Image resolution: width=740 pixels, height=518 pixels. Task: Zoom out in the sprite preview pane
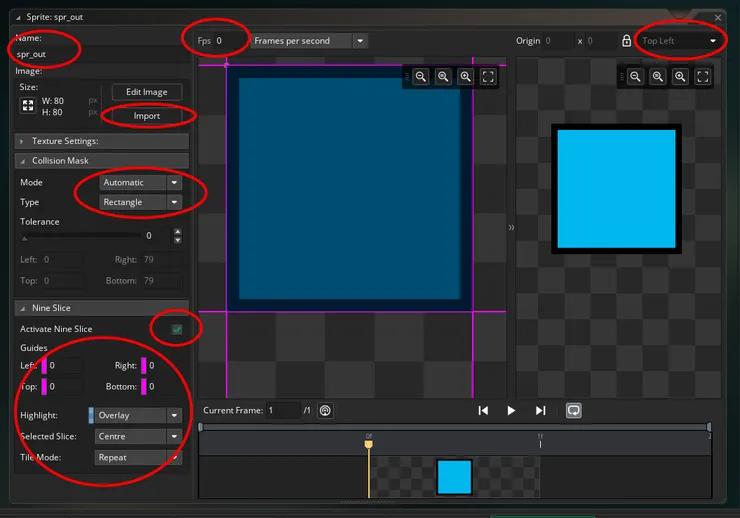pos(635,76)
